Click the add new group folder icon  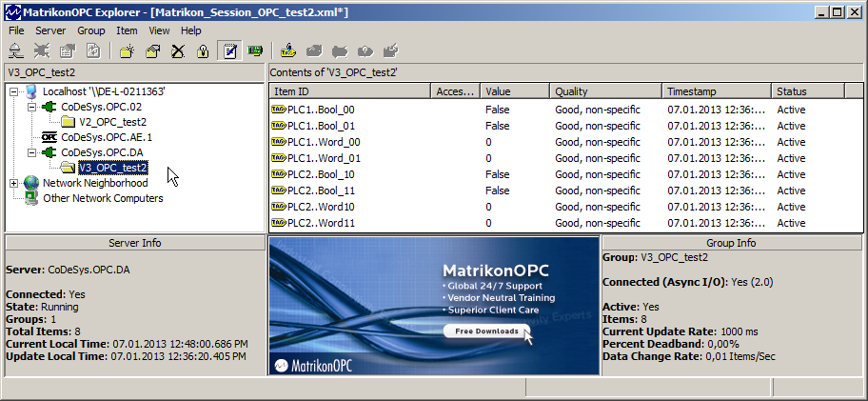(x=127, y=51)
